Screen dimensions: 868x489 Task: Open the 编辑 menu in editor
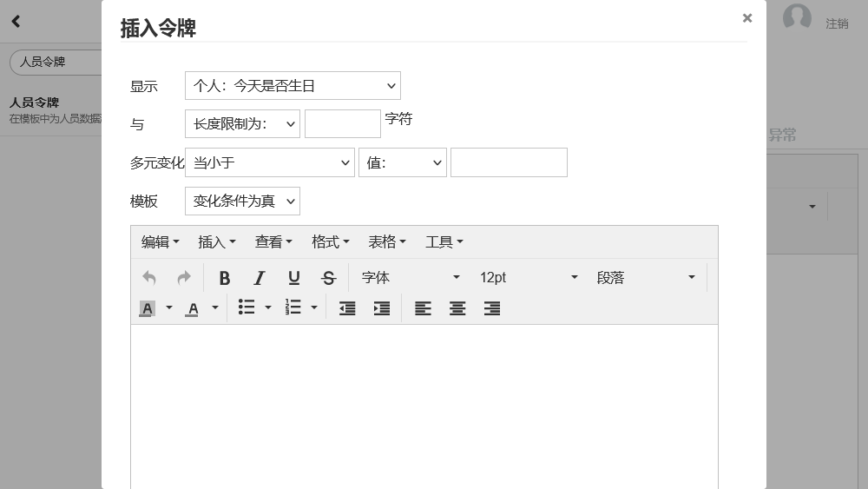(160, 242)
